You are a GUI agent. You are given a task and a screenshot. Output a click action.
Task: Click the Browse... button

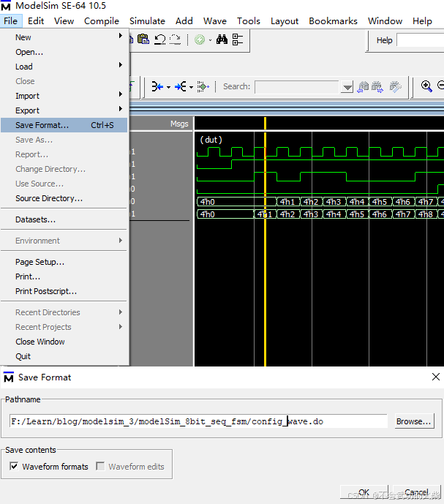pos(414,421)
